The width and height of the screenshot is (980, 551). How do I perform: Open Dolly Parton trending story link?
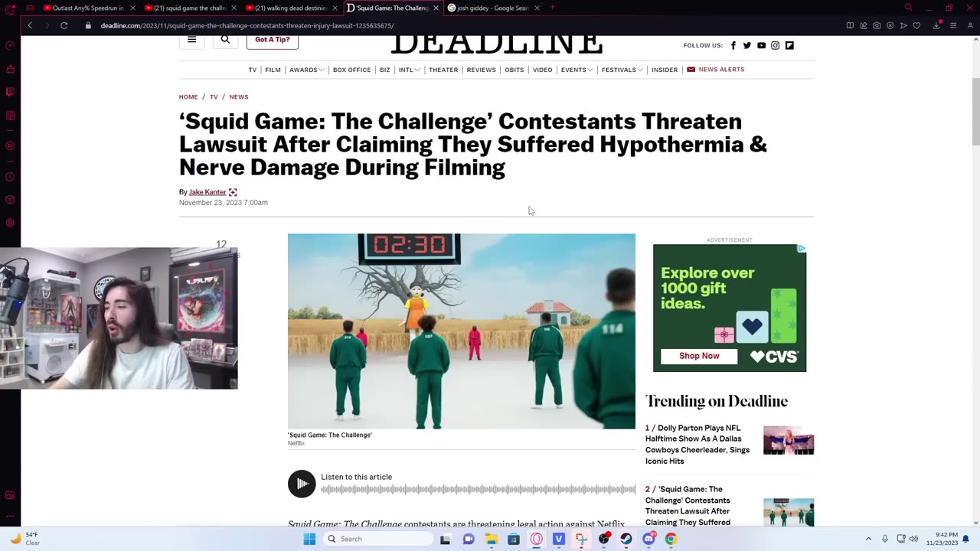click(x=697, y=445)
